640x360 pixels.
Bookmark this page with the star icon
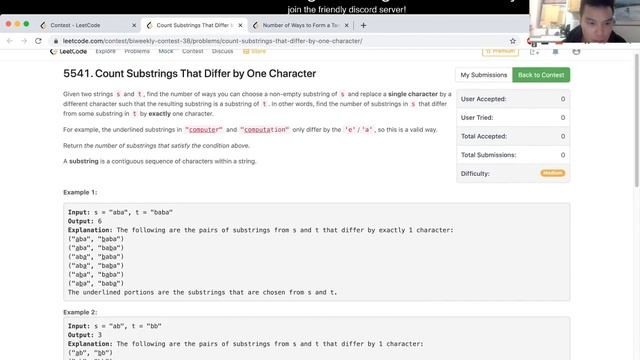pos(513,41)
